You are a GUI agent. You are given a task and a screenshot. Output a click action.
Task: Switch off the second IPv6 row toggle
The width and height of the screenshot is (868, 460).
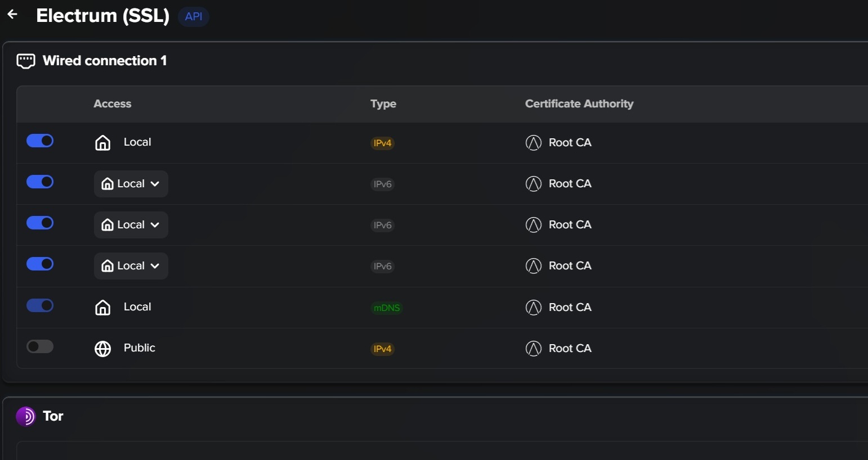[40, 223]
